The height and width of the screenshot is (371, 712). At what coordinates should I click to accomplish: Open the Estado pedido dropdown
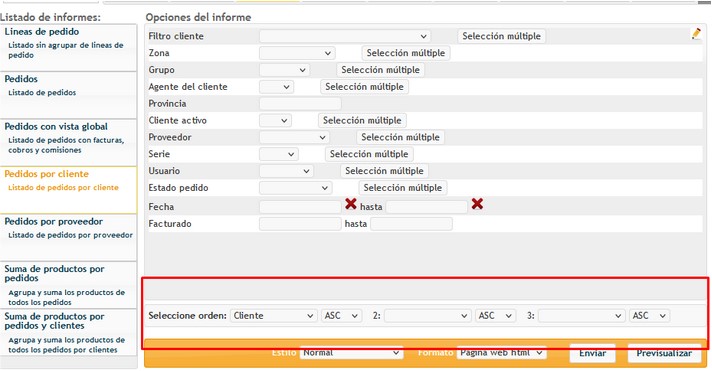(x=296, y=188)
